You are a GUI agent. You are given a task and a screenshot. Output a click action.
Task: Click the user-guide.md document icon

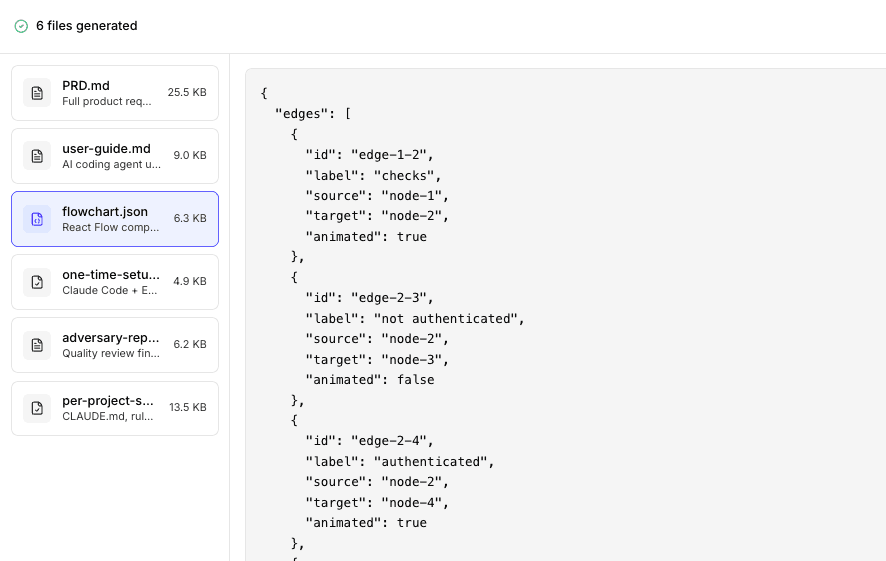click(37, 156)
